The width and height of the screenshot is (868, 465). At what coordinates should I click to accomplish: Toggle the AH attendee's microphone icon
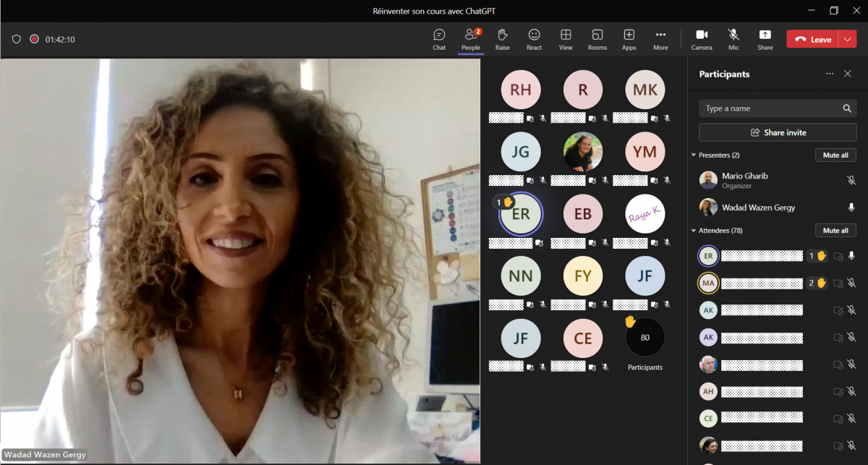click(851, 391)
